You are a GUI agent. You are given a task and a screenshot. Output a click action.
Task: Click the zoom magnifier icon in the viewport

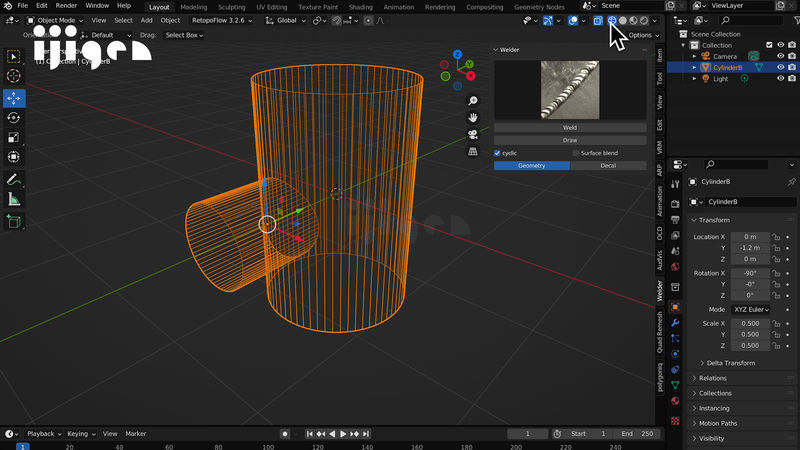pyautogui.click(x=473, y=101)
